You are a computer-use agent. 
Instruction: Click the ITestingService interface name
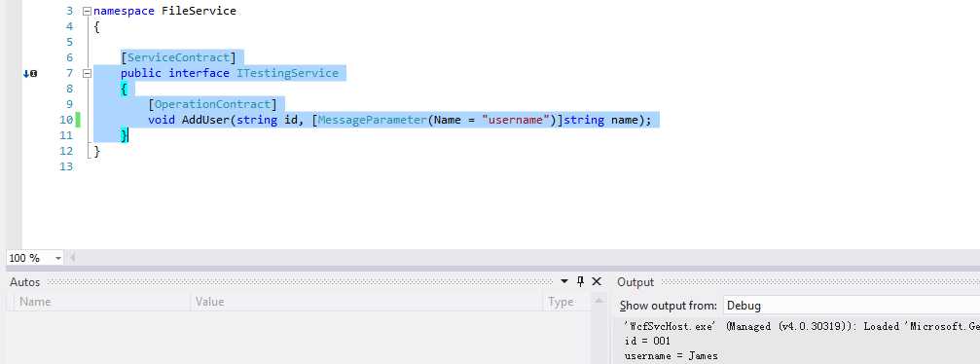287,73
